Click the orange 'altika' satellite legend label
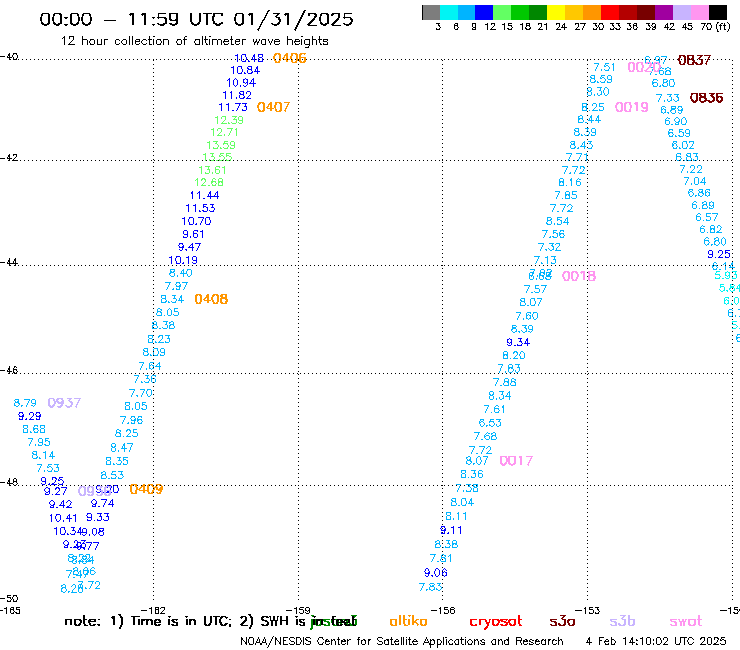740x650 pixels. pos(408,621)
